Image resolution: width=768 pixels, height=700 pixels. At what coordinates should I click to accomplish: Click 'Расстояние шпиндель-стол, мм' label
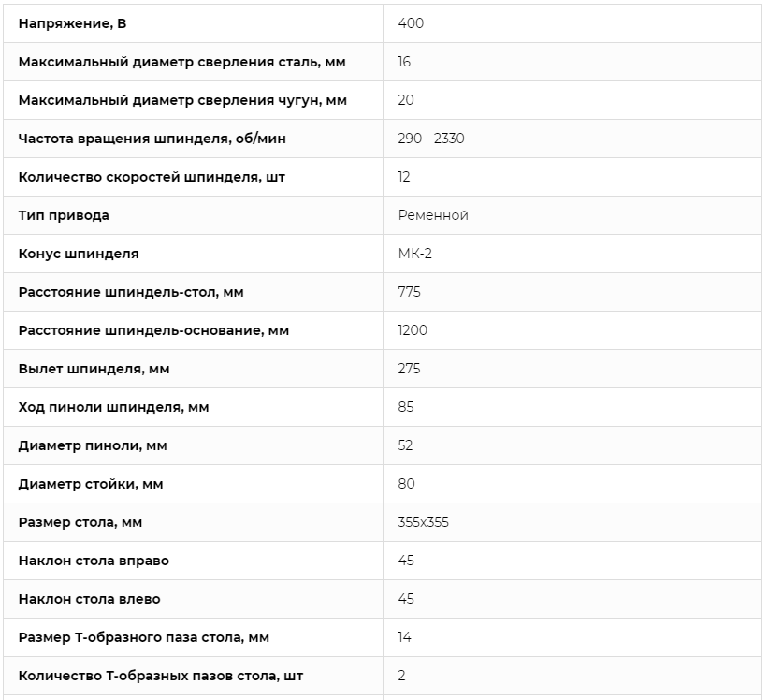[131, 292]
